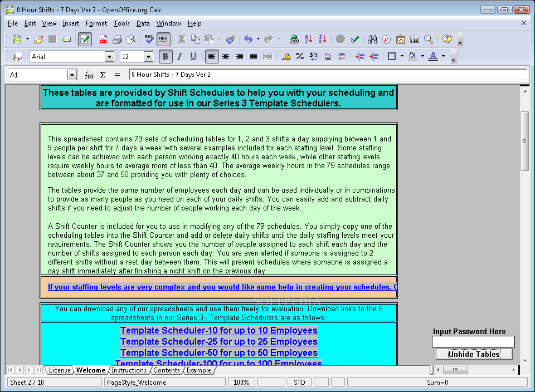Apply the font color
Screen dimensions: 535x392
pyautogui.click(x=433, y=57)
